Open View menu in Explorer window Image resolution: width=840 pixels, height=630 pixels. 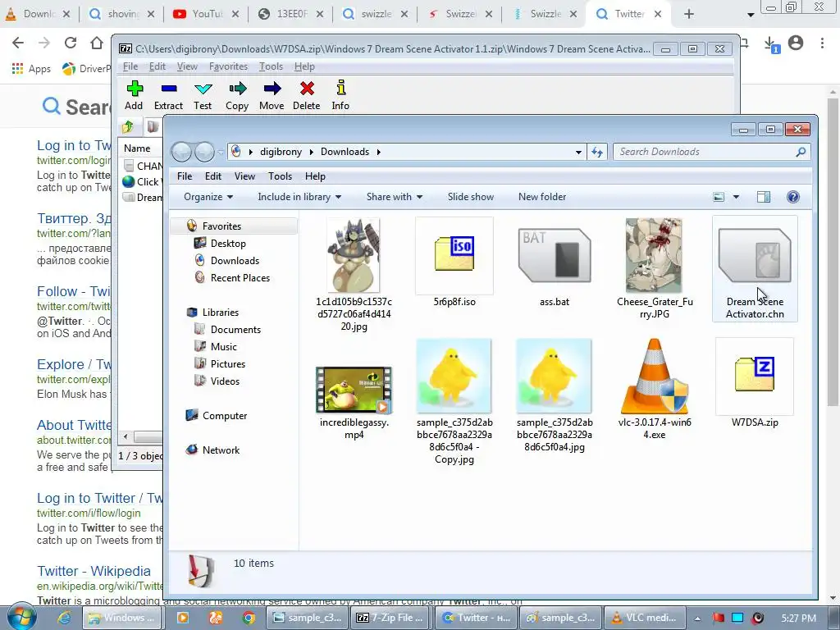pos(244,176)
